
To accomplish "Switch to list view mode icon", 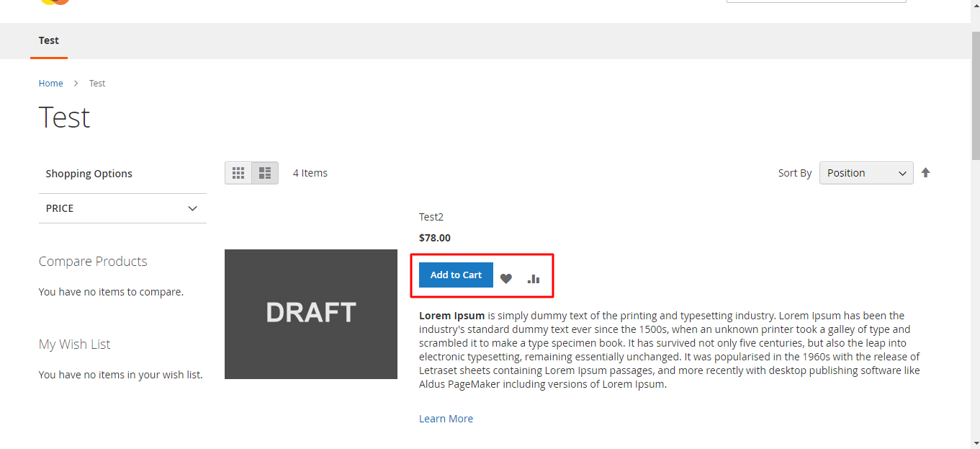I will (x=264, y=172).
